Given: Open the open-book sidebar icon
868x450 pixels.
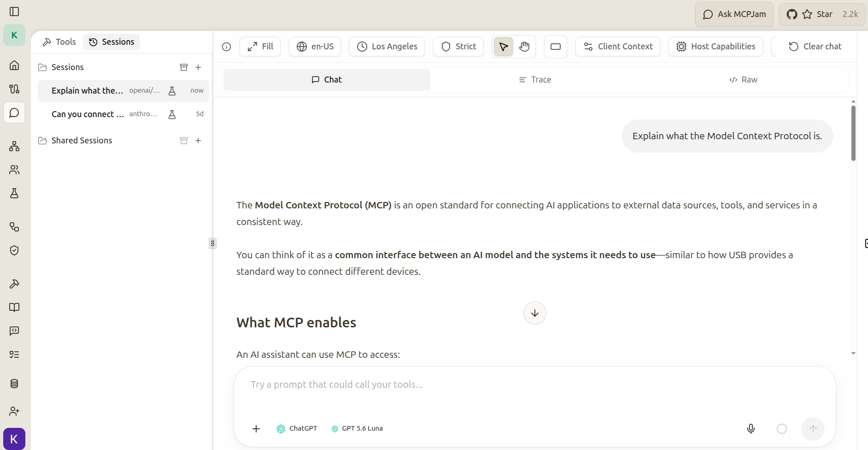Looking at the screenshot, I should coord(14,308).
